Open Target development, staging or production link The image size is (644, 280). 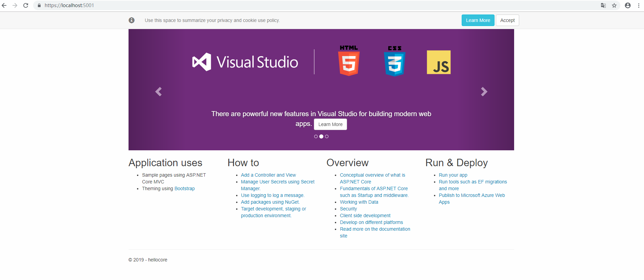[x=274, y=212]
